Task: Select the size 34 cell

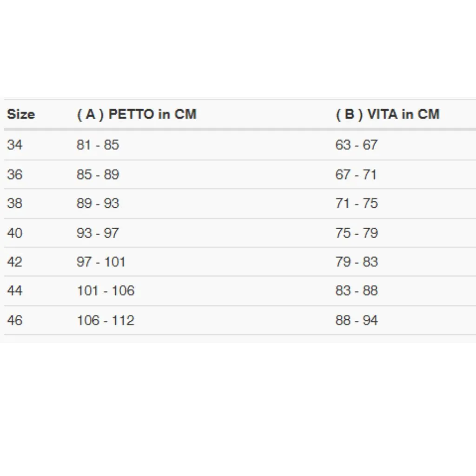Action: click(14, 145)
